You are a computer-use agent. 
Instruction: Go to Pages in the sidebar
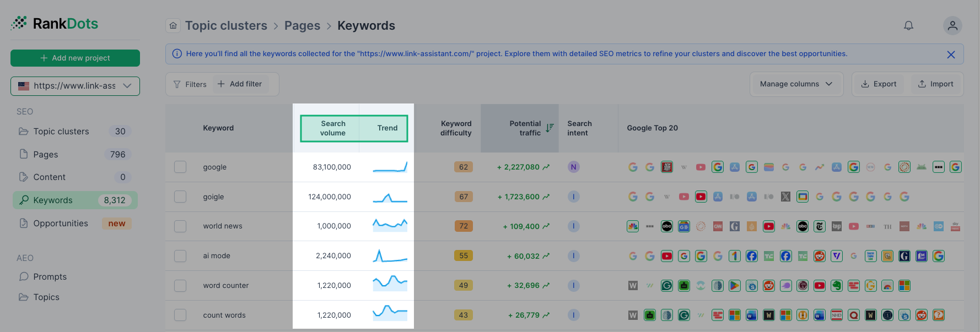click(75, 154)
